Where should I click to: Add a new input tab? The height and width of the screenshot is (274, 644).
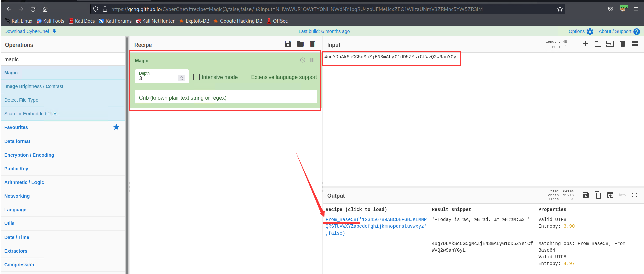[x=586, y=44]
